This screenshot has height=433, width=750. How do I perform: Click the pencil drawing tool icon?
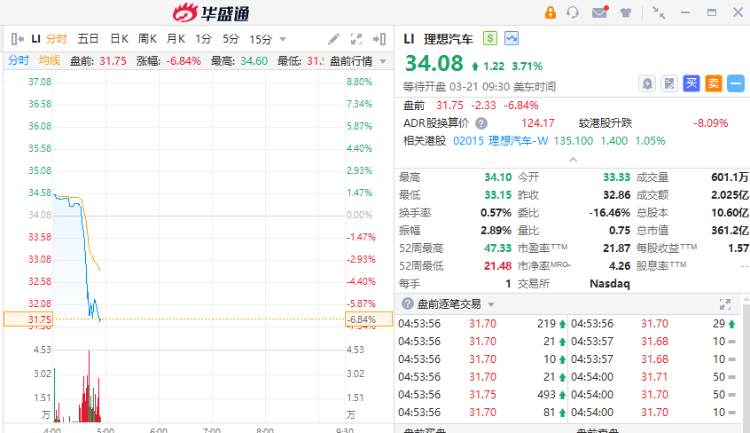(x=333, y=39)
